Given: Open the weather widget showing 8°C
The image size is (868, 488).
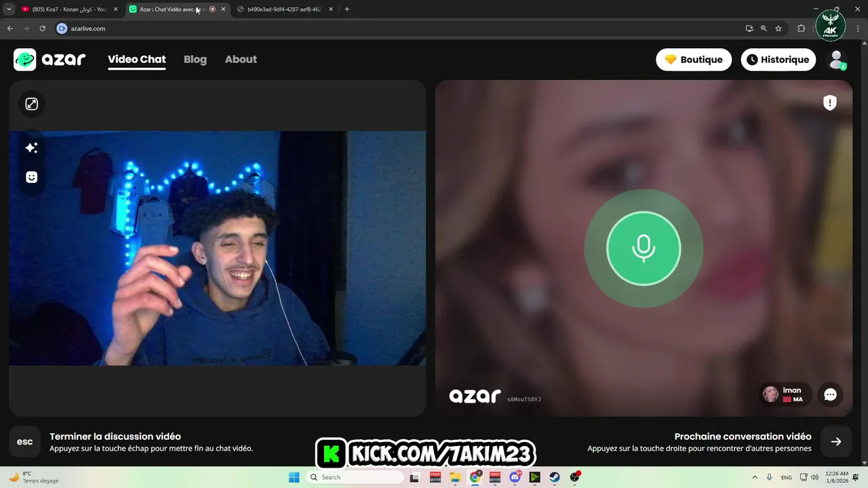Looking at the screenshot, I should coord(34,477).
